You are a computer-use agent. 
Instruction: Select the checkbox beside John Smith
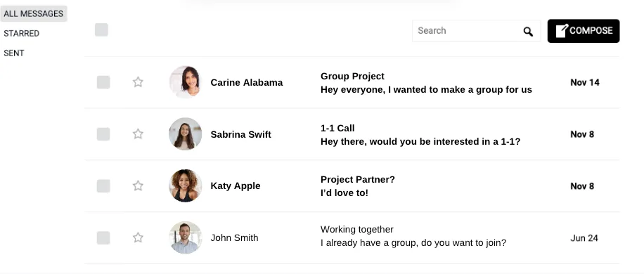103,238
